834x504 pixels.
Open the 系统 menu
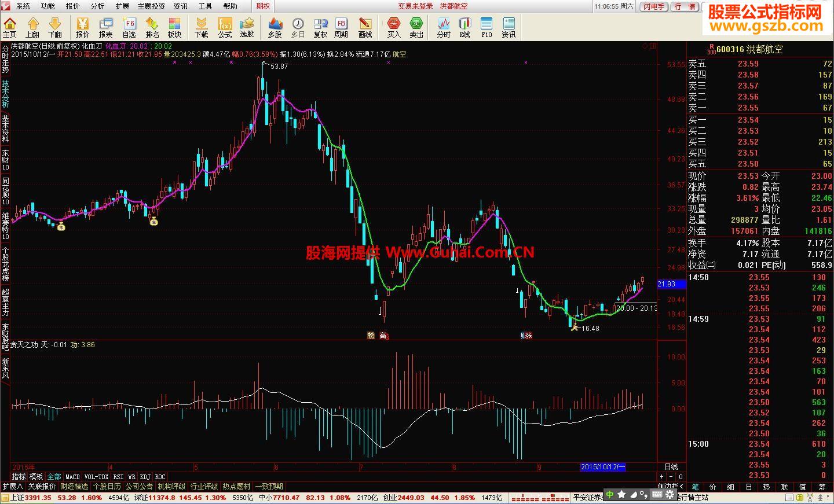[23, 6]
